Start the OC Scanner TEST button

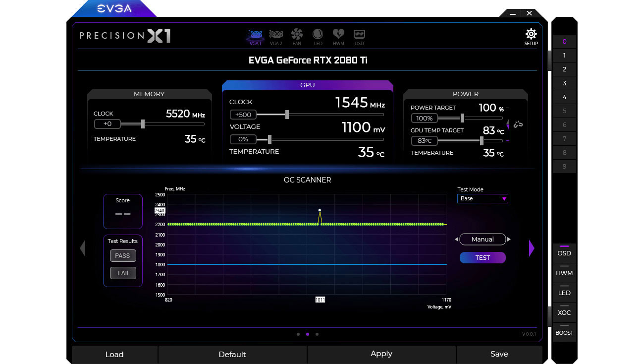point(483,257)
